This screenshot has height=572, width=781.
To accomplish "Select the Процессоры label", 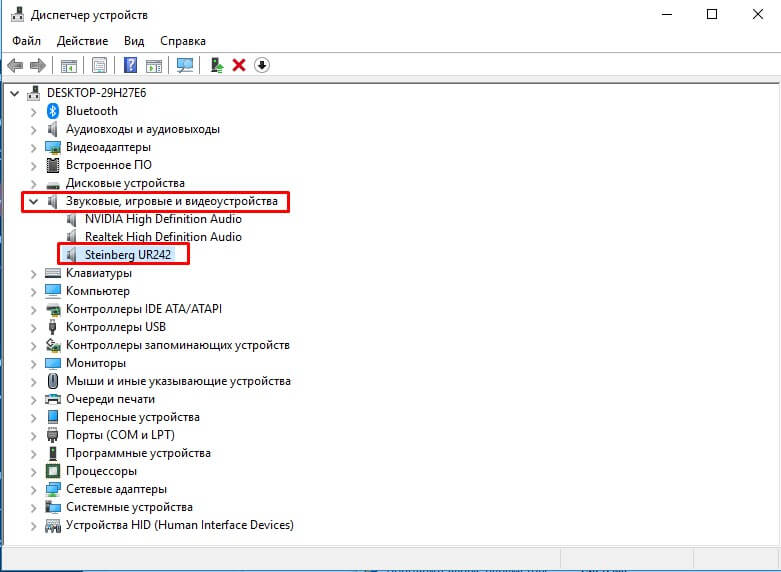I will (x=101, y=471).
